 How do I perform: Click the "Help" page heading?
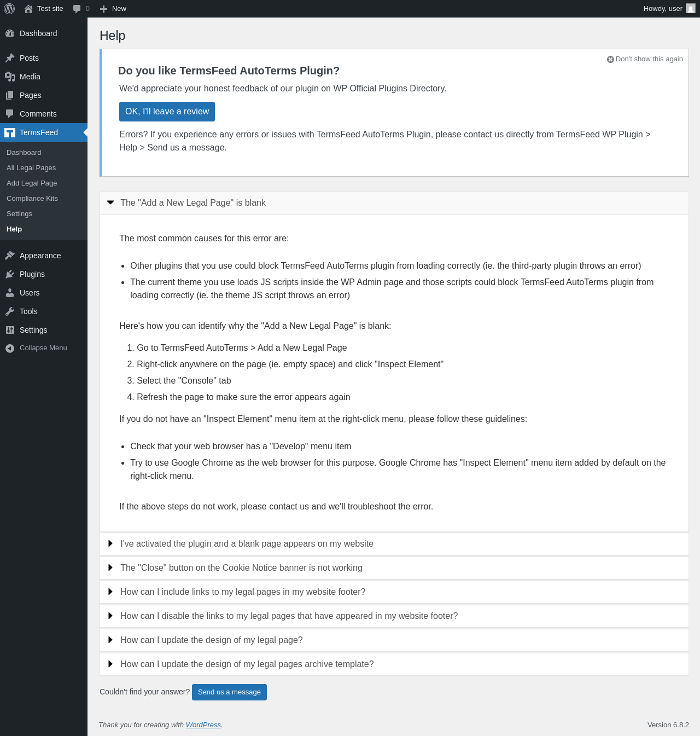pos(113,36)
